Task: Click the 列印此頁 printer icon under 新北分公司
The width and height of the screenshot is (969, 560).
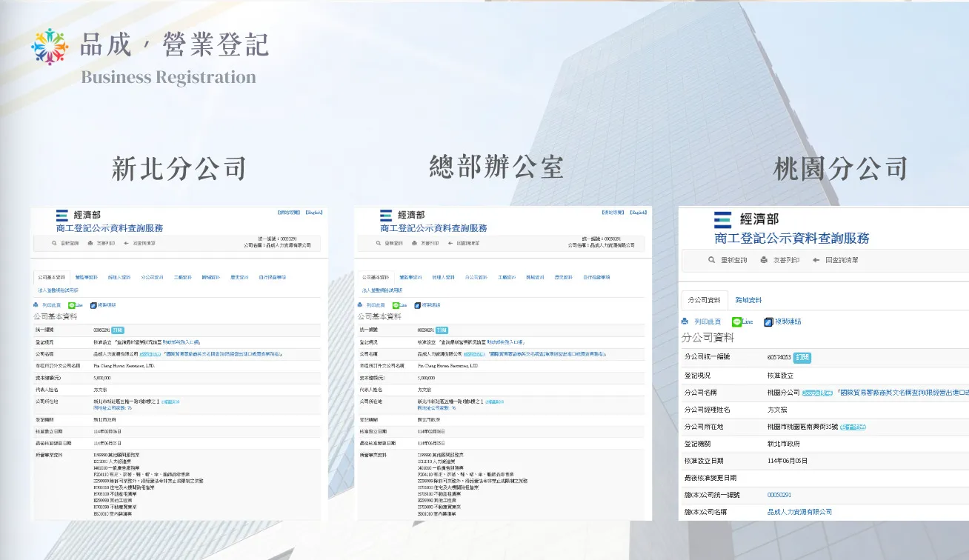Action: tap(36, 304)
